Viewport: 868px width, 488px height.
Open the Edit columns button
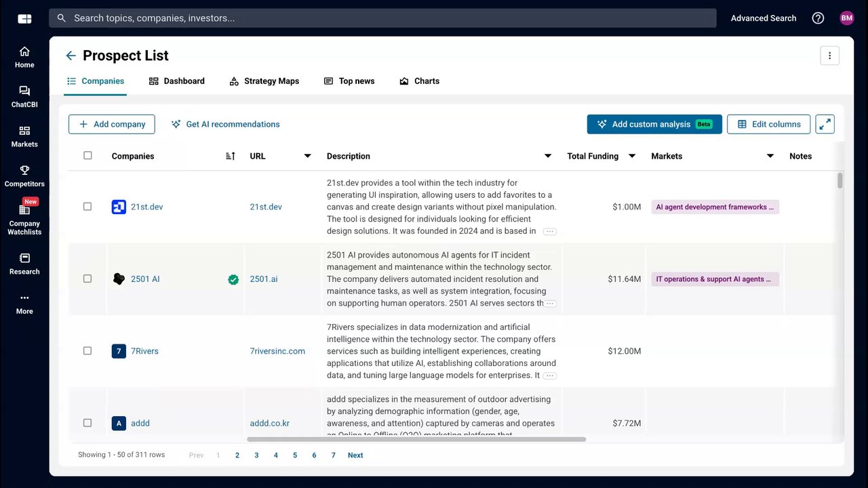pyautogui.click(x=769, y=124)
